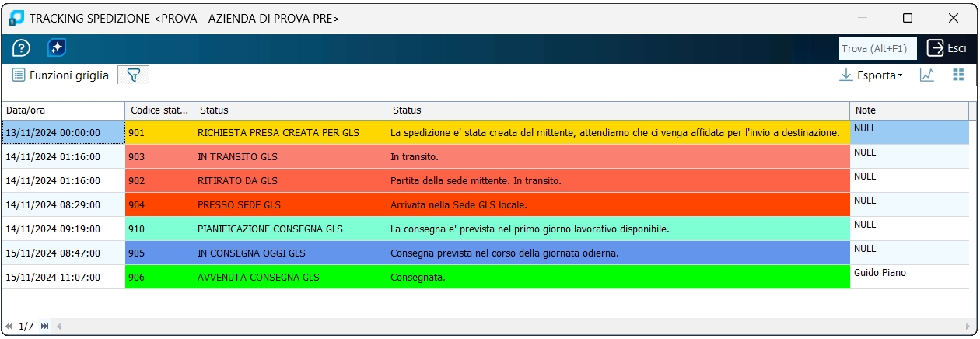Open the help question mark icon

click(x=21, y=48)
